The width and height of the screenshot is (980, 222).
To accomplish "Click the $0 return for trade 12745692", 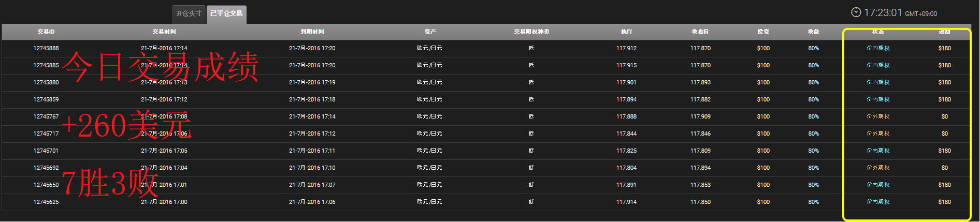I will point(945,168).
